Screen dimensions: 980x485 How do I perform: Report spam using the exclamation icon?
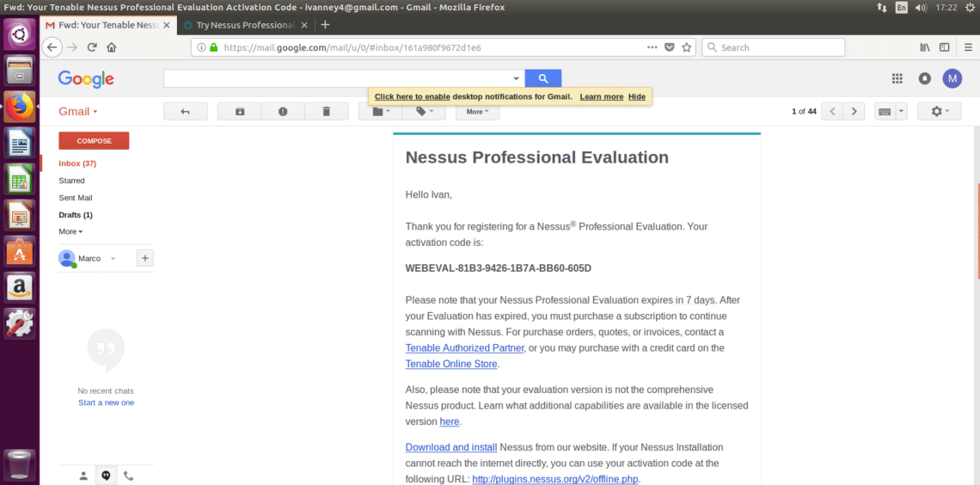(x=283, y=111)
